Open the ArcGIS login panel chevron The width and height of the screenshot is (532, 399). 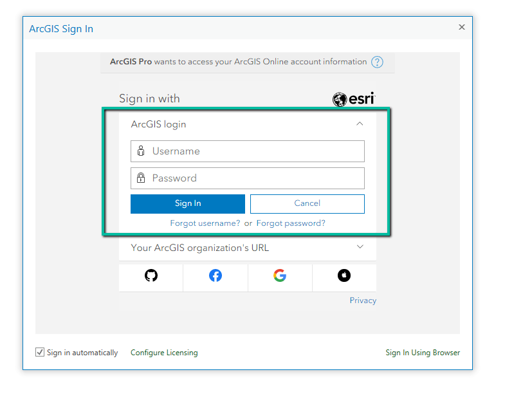pos(360,124)
